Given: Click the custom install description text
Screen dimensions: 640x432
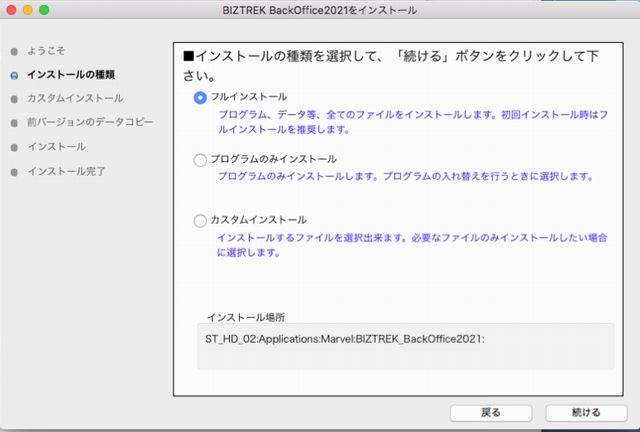Looking at the screenshot, I should 412,245.
